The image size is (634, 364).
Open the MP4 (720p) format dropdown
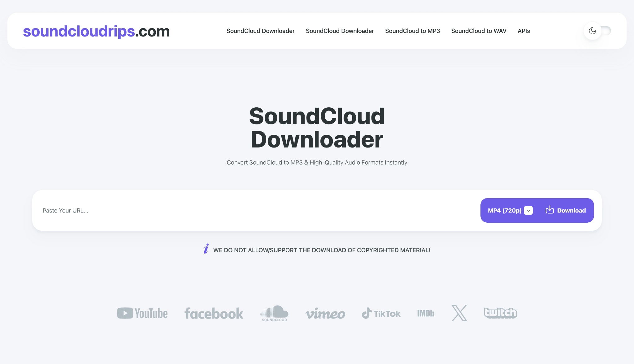pyautogui.click(x=504, y=210)
